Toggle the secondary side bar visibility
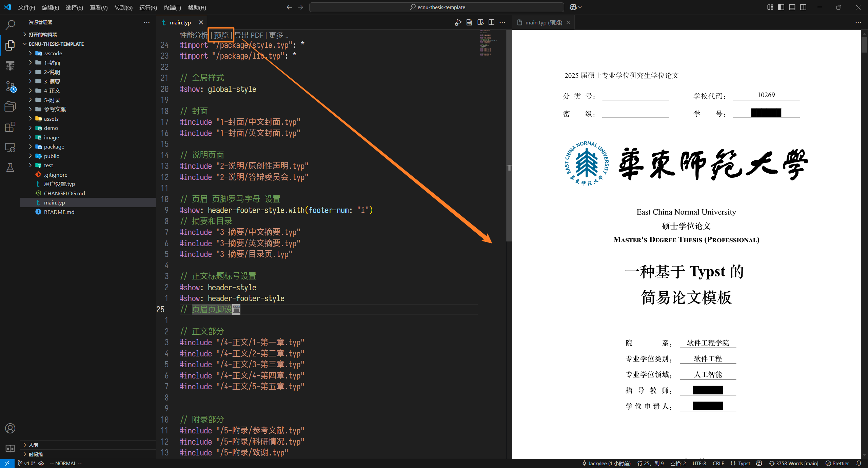Image resolution: width=868 pixels, height=468 pixels. pyautogui.click(x=803, y=7)
